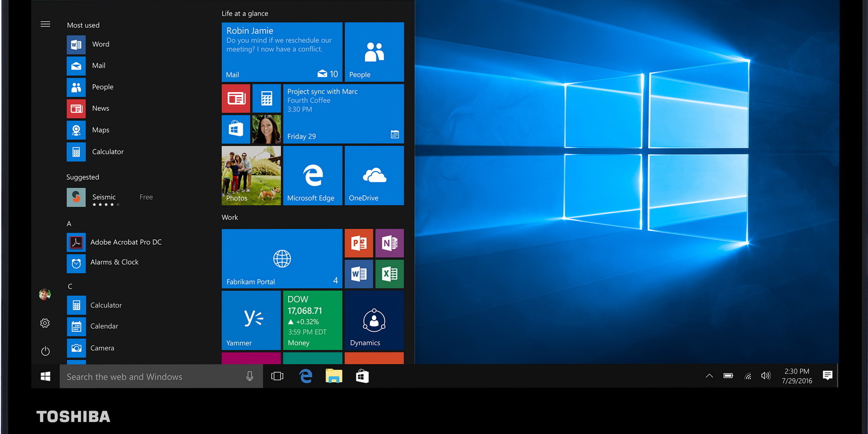Open the Photos tile
Viewport: 868px width, 434px height.
(x=251, y=175)
